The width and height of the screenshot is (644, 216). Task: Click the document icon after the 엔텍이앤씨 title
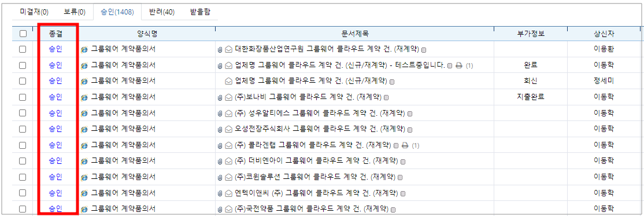[402, 193]
